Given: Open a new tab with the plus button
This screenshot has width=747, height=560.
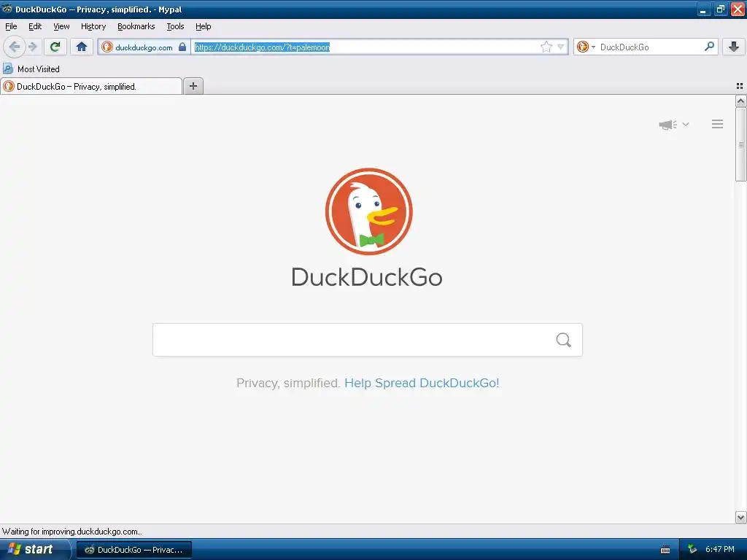Looking at the screenshot, I should [193, 86].
